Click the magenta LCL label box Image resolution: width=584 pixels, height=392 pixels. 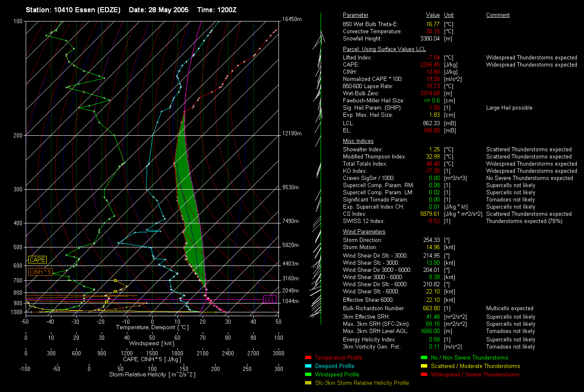270,299
